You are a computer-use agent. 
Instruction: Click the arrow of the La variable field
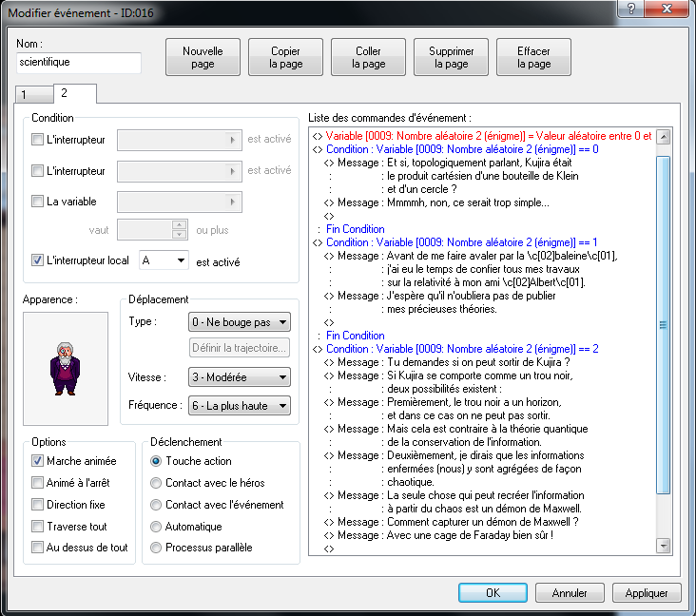coord(232,202)
